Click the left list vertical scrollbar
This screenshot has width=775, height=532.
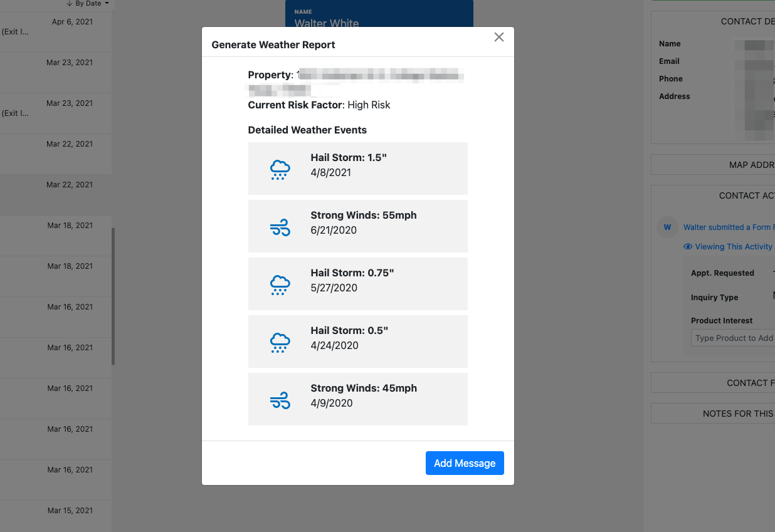tap(113, 295)
